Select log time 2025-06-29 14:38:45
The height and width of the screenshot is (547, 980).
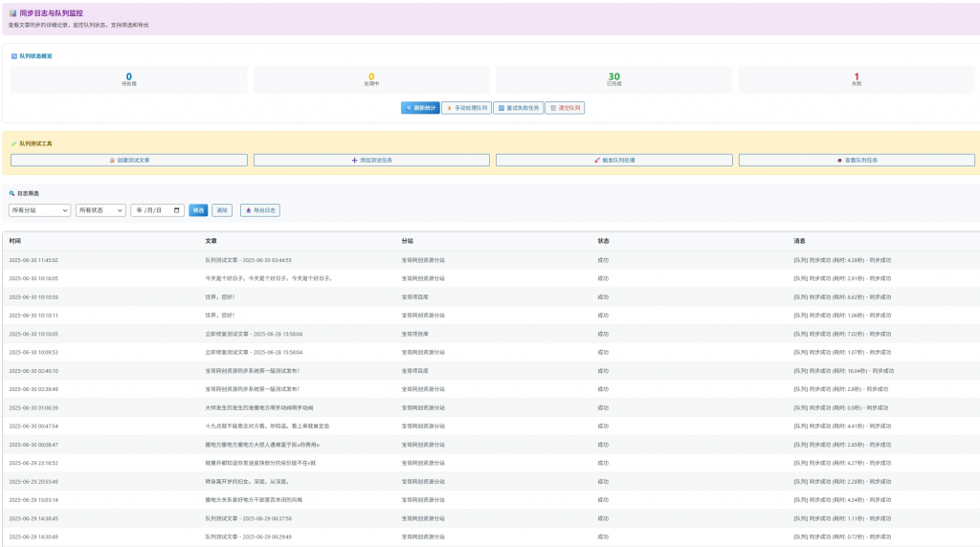33,518
